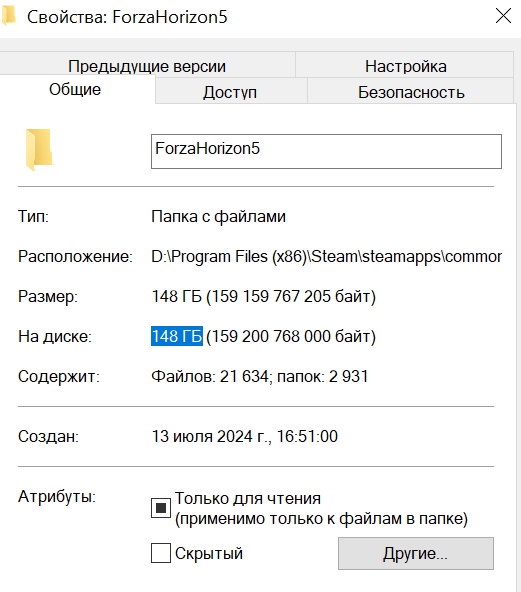Click the location path D:\Program Files text

tap(327, 257)
